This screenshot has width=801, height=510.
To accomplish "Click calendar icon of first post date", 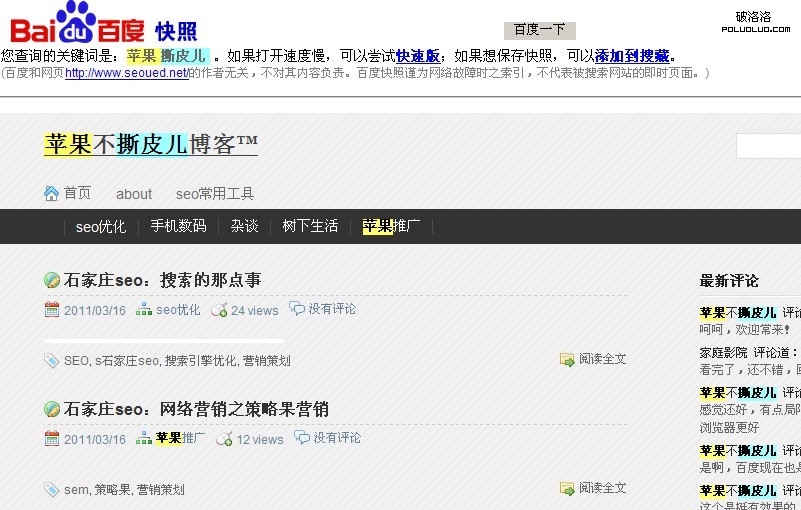I will click(52, 310).
